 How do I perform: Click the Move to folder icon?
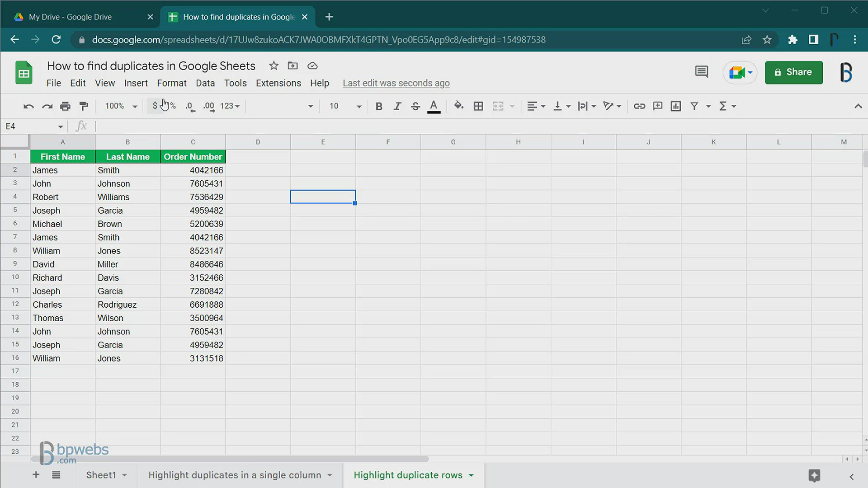point(292,66)
